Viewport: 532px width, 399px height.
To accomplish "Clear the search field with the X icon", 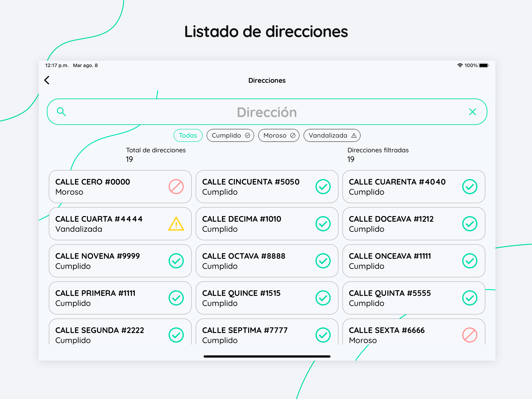I will coord(472,112).
